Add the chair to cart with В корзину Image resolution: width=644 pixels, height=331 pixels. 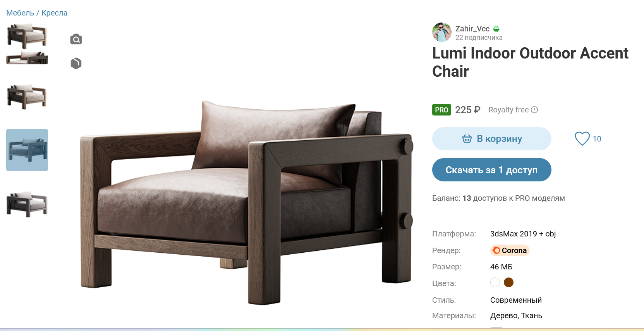tap(491, 139)
